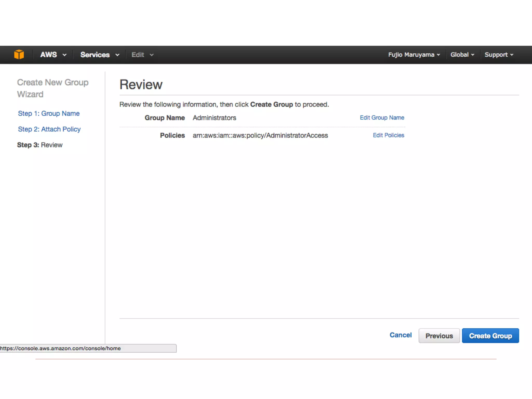Click the arrow beside Global

[473, 55]
